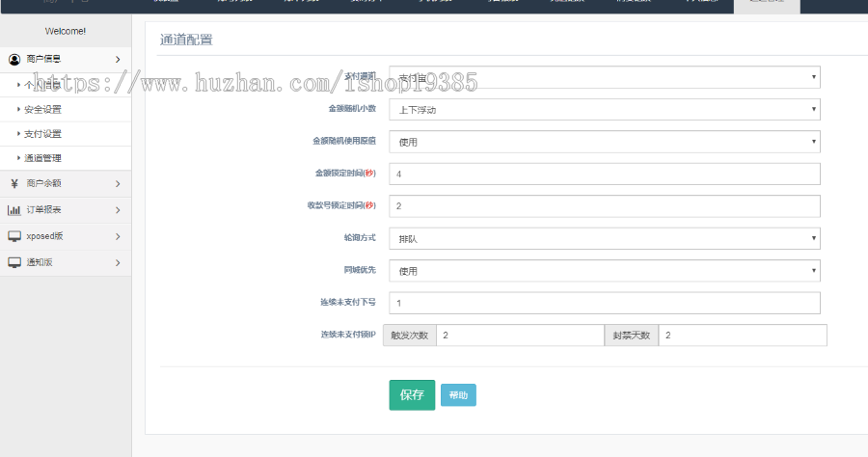Click the 金额随机小数 field label

pos(352,108)
